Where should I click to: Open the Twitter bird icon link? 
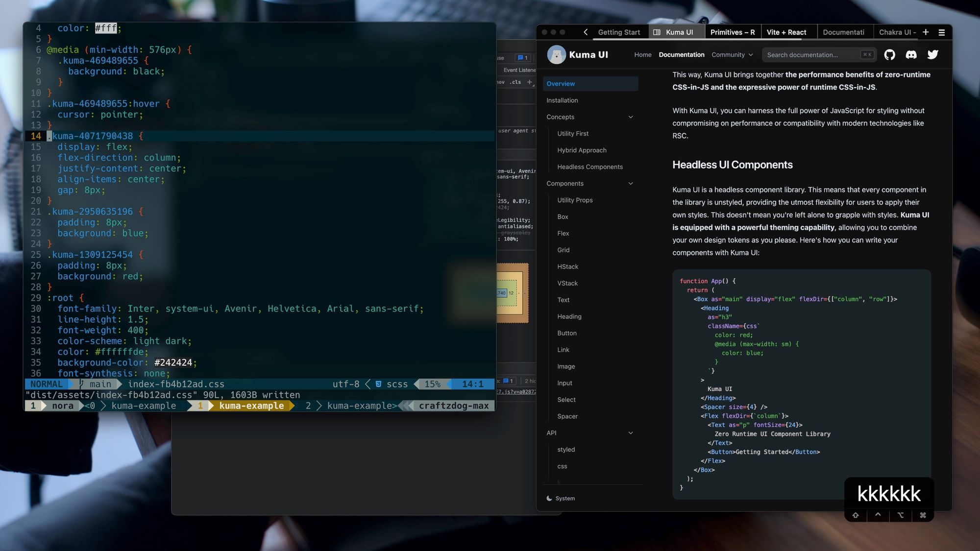tap(932, 55)
